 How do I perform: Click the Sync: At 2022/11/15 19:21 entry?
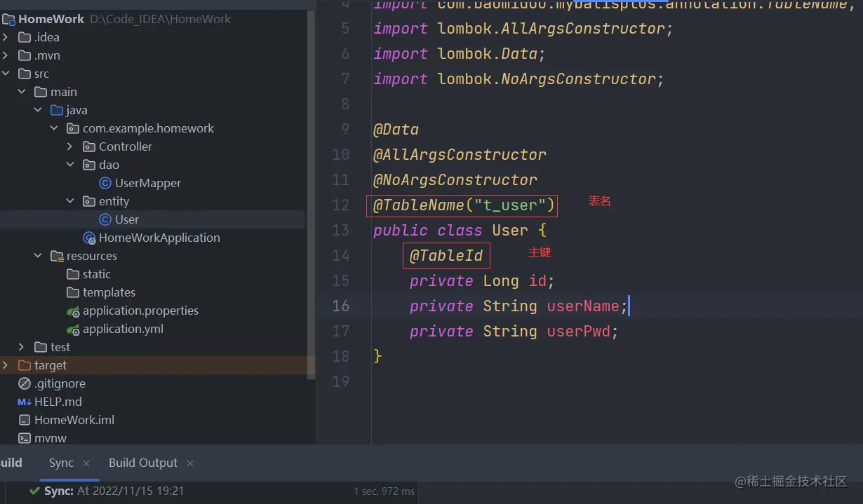click(x=114, y=491)
